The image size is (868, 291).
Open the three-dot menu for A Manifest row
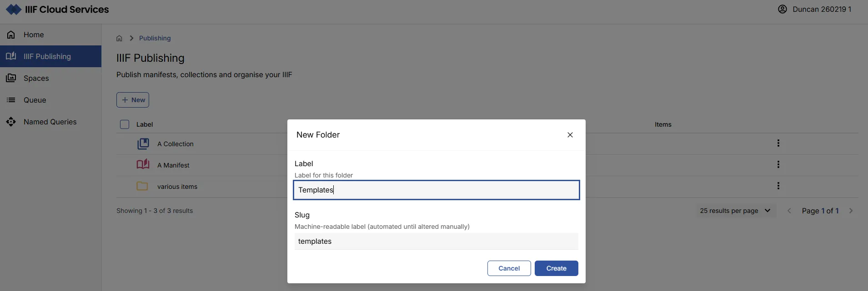(x=778, y=164)
